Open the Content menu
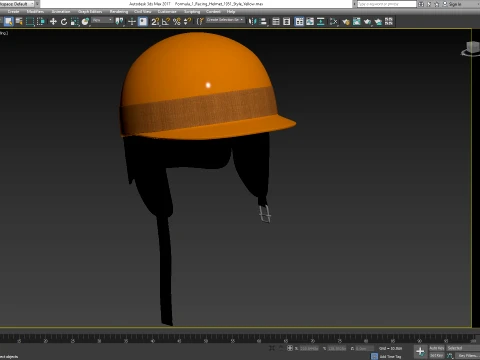480x360 pixels. click(x=213, y=12)
